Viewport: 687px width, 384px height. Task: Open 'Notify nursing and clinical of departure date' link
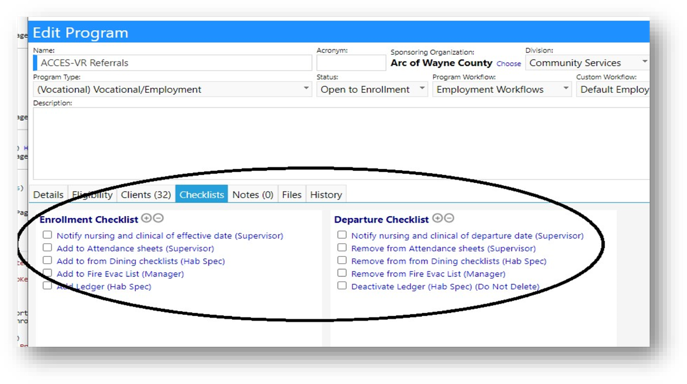(467, 235)
